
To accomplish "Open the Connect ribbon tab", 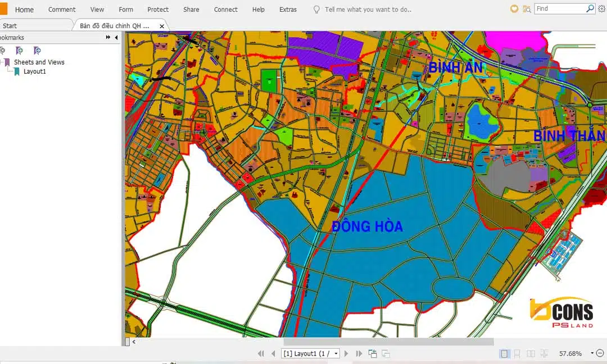I will click(x=226, y=10).
